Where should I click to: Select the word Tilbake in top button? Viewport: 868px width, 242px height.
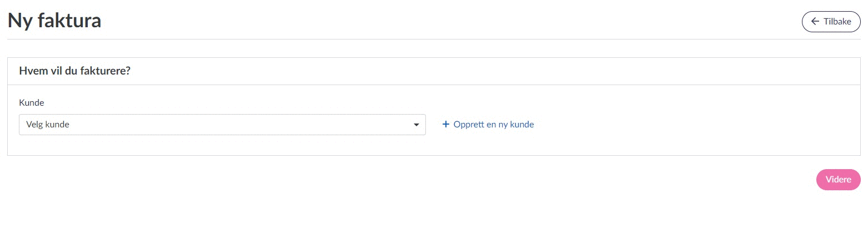(837, 21)
